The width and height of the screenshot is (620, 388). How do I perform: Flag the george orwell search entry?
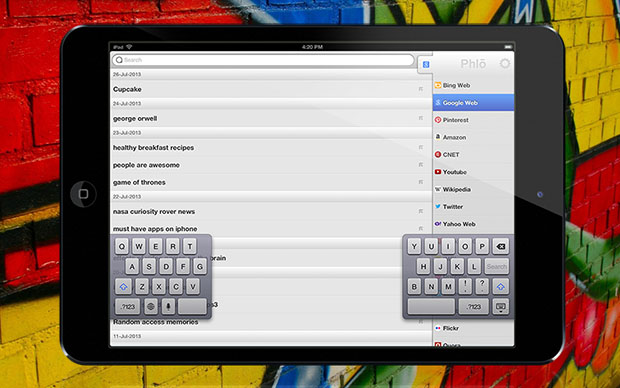coord(421,118)
